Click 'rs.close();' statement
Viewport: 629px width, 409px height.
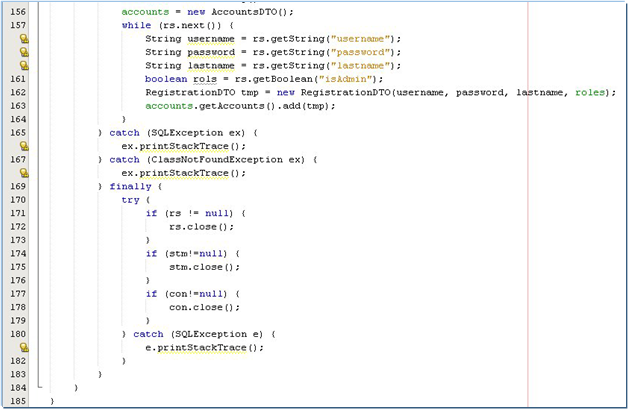[201, 227]
